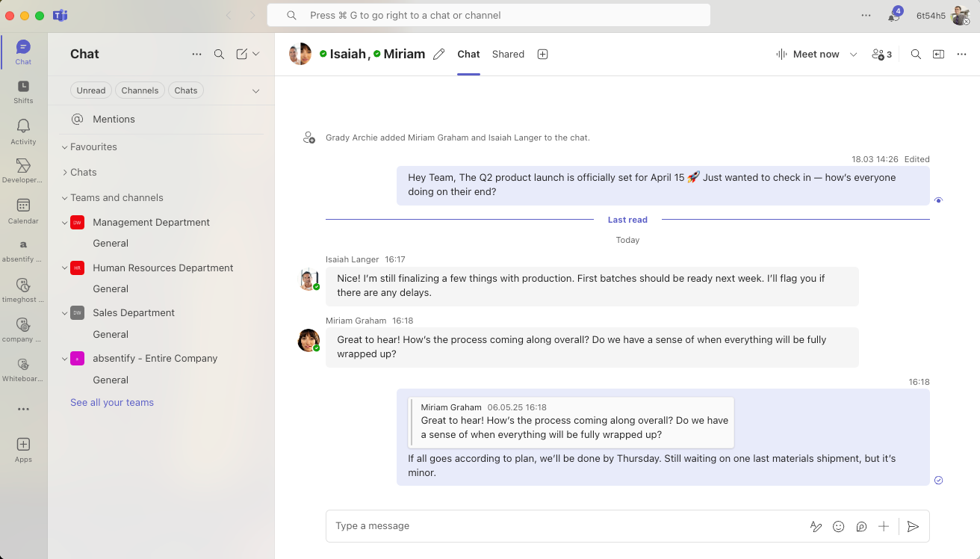Search within the chat list
The height and width of the screenshot is (559, 980).
click(219, 54)
